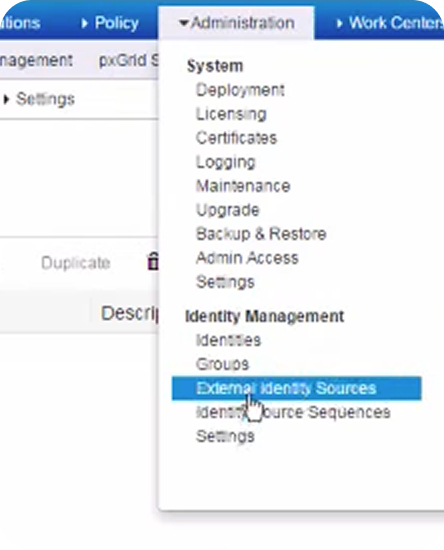Open Upgrade under System
The width and height of the screenshot is (444, 550).
(228, 210)
